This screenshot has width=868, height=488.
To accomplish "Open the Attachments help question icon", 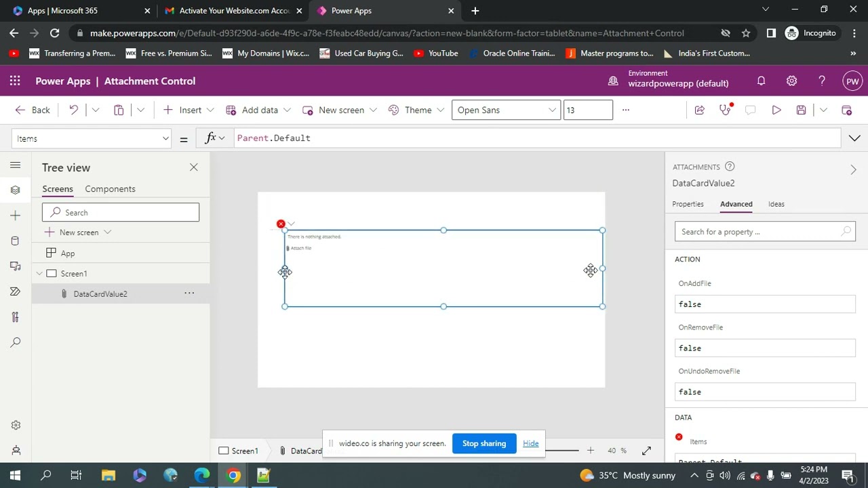I will pos(730,167).
